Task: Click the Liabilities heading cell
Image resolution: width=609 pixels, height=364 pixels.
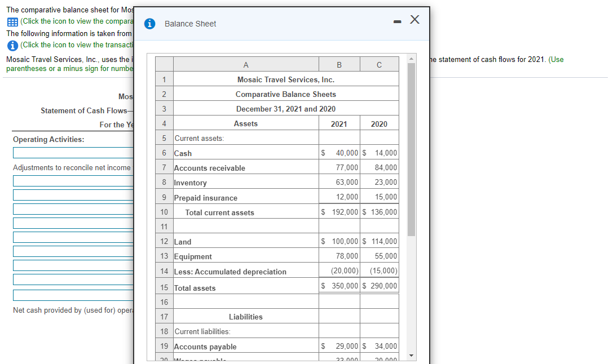Action: 246,317
